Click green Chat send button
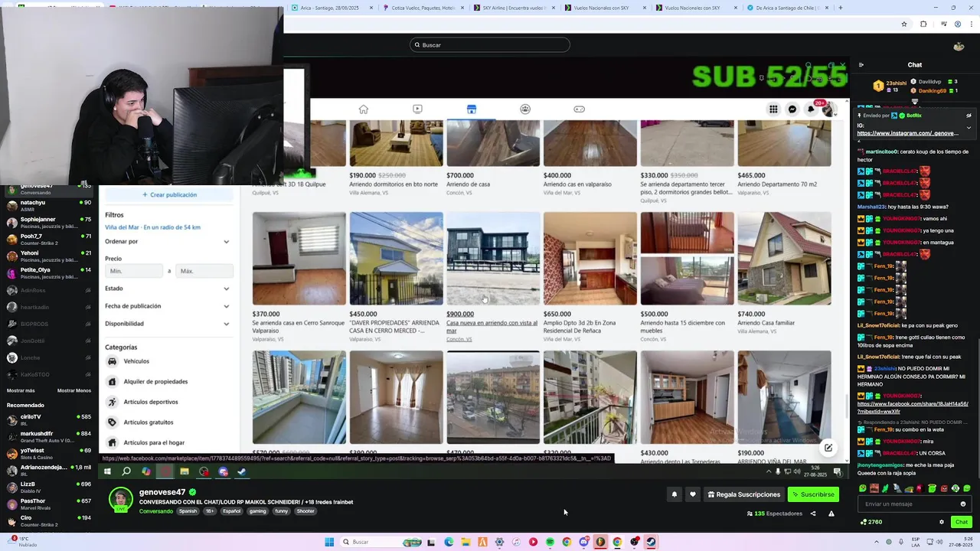Screen dimensions: 980x551 [x=962, y=522]
